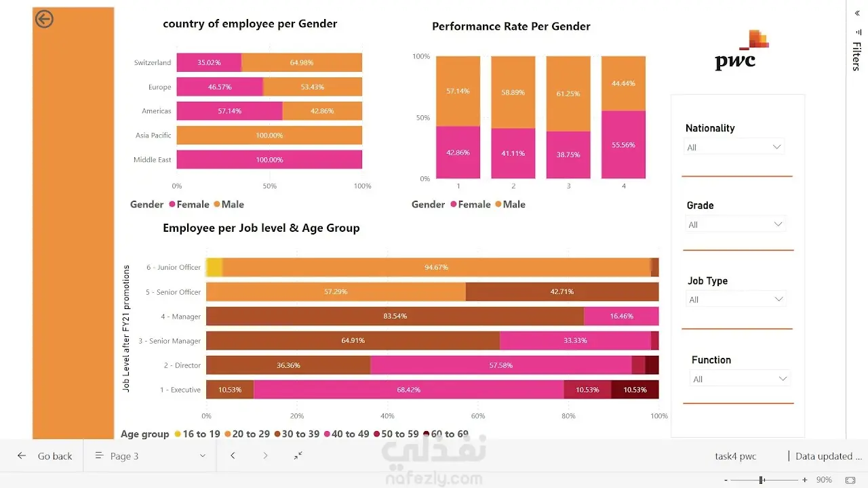Click the zoom out minus icon

[x=726, y=480]
